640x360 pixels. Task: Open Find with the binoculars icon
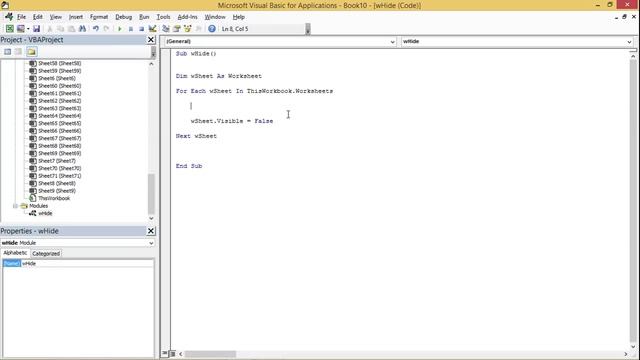tap(82, 29)
